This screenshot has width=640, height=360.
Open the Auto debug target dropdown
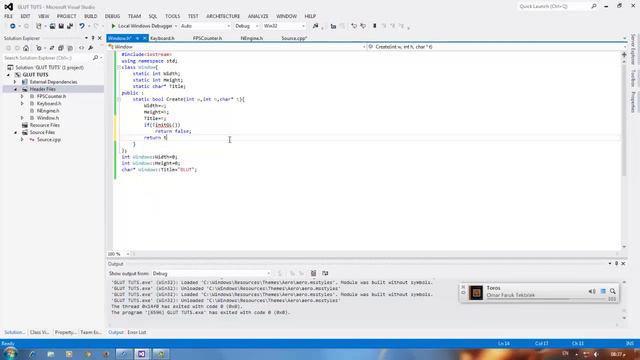click(x=205, y=26)
